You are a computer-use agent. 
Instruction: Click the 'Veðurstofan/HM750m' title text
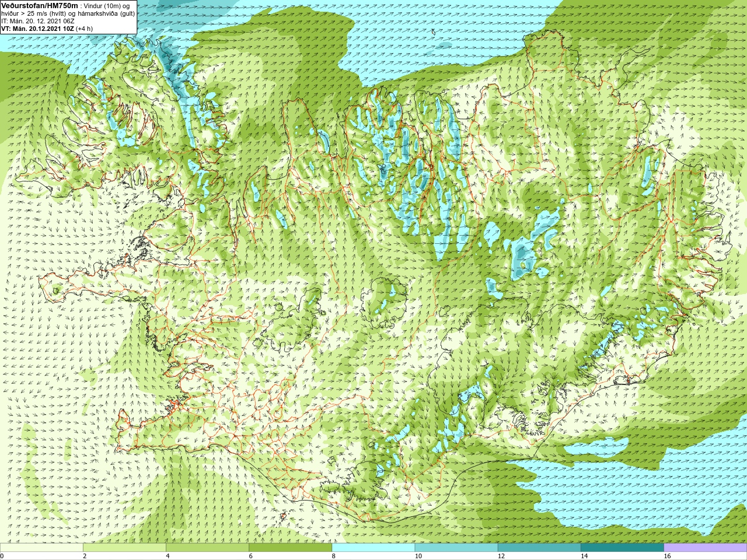40,5
